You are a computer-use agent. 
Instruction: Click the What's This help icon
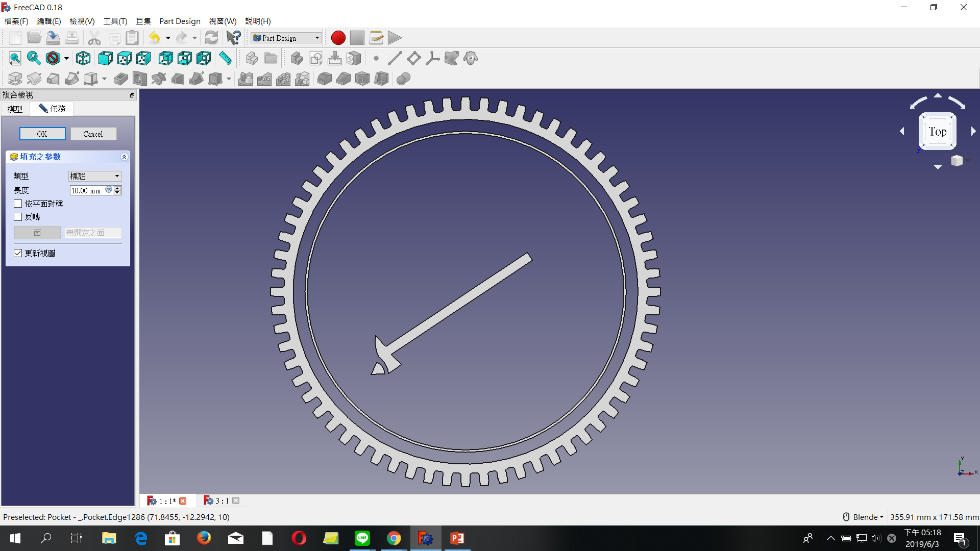click(234, 38)
